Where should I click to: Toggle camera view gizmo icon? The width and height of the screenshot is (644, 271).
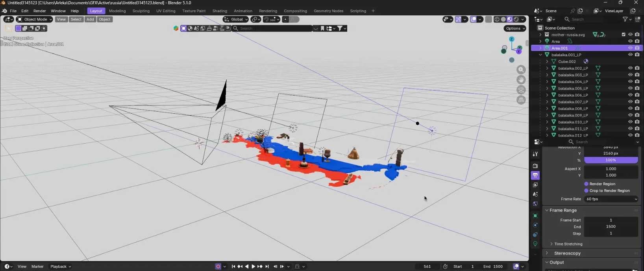tap(521, 90)
